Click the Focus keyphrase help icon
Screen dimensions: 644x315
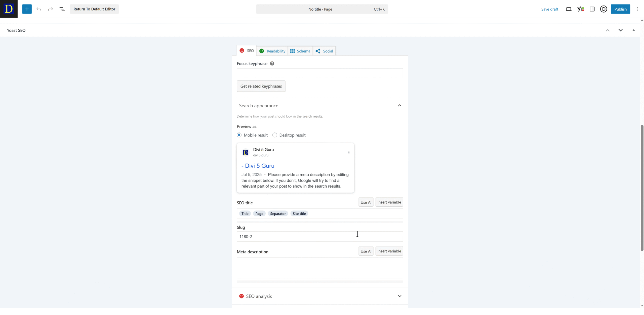tap(272, 64)
